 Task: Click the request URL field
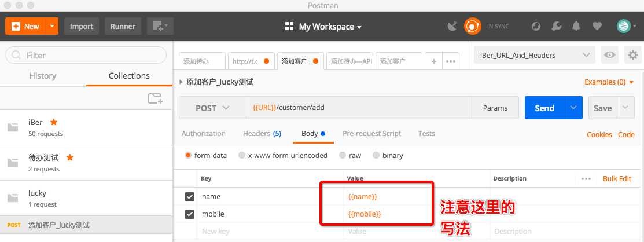click(x=359, y=108)
